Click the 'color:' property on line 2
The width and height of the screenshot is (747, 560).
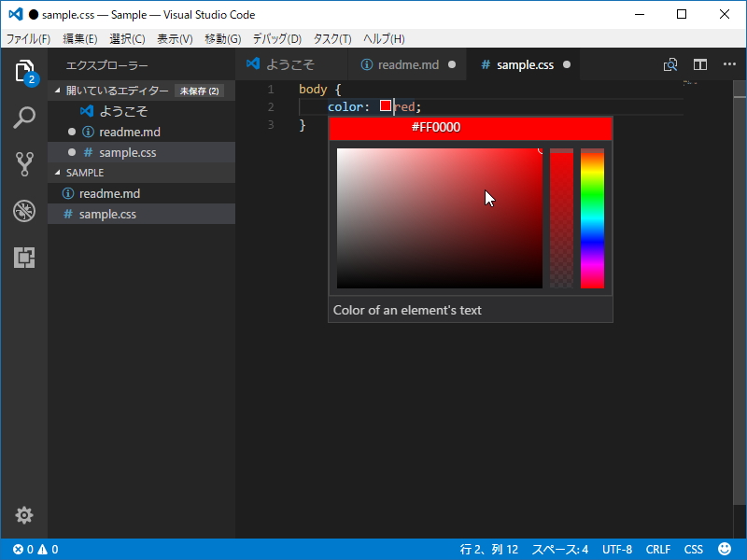coord(348,106)
